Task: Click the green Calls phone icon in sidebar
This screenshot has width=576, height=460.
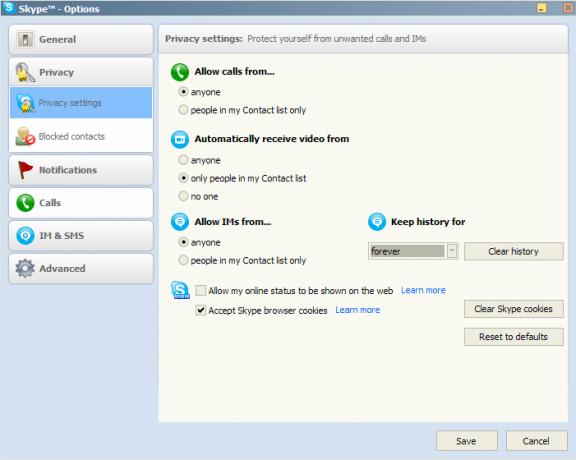Action: [25, 203]
